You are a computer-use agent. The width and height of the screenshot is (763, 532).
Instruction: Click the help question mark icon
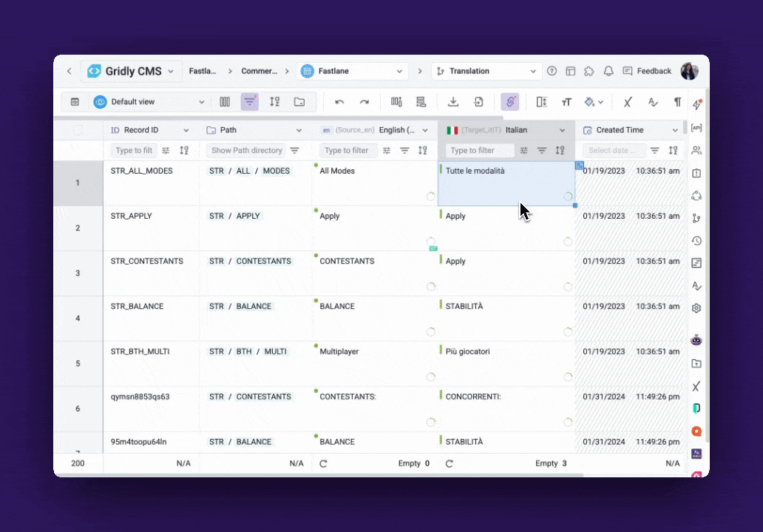coord(552,71)
